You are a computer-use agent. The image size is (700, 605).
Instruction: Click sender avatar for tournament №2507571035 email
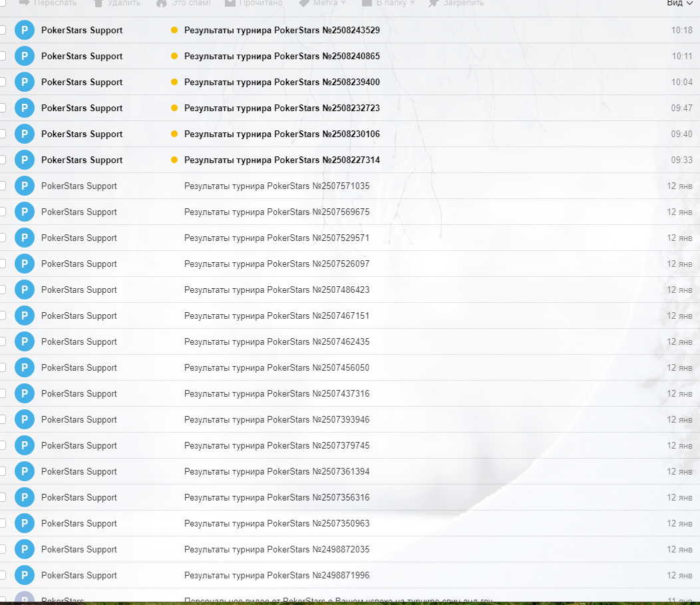click(25, 186)
